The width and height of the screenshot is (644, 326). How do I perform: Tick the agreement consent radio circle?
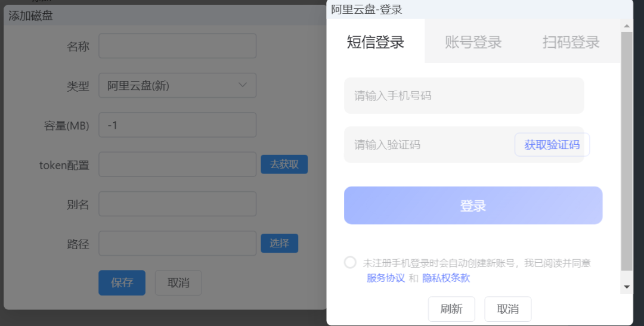tap(350, 262)
